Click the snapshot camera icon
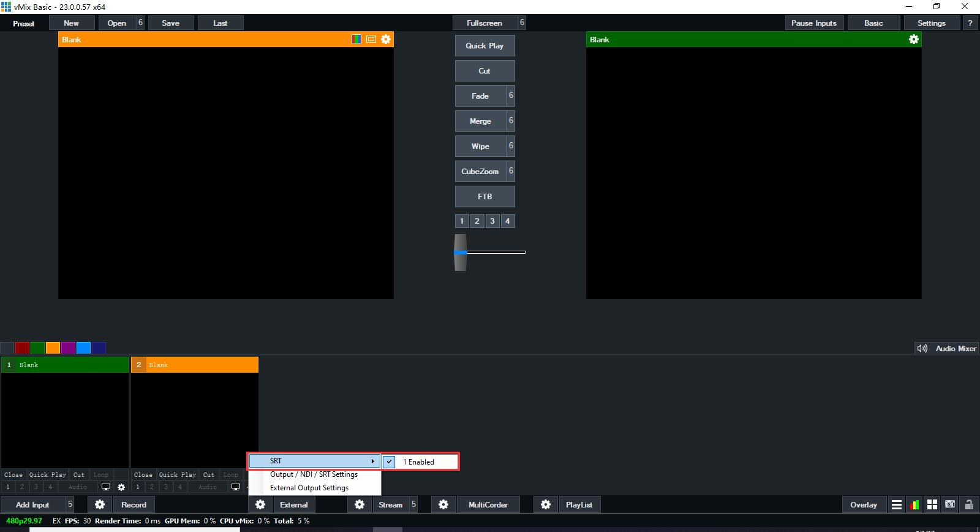980x532 pixels. 950,504
